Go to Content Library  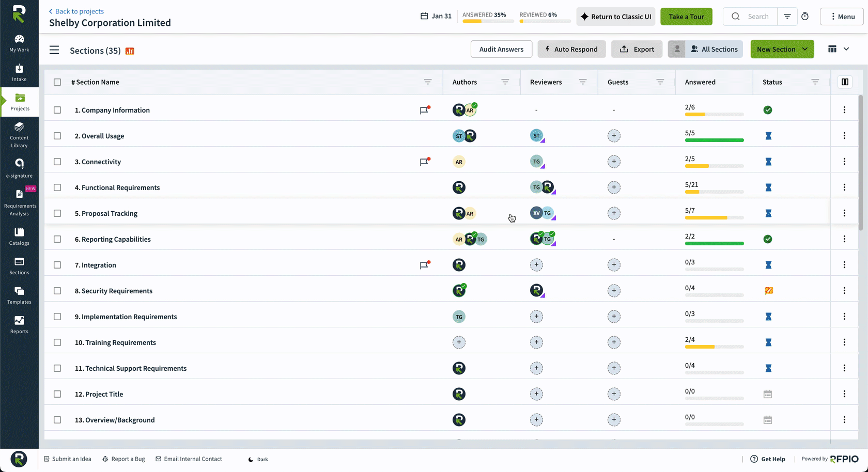click(19, 135)
